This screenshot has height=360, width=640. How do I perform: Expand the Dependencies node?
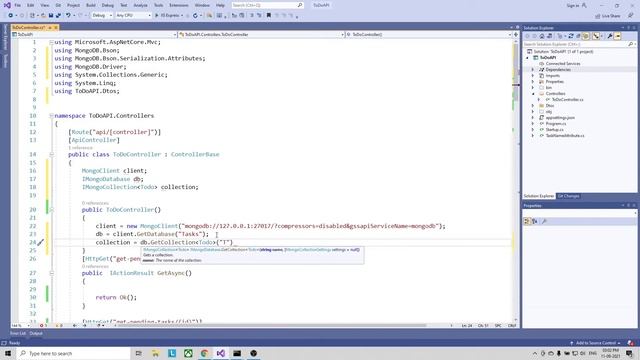(x=533, y=70)
